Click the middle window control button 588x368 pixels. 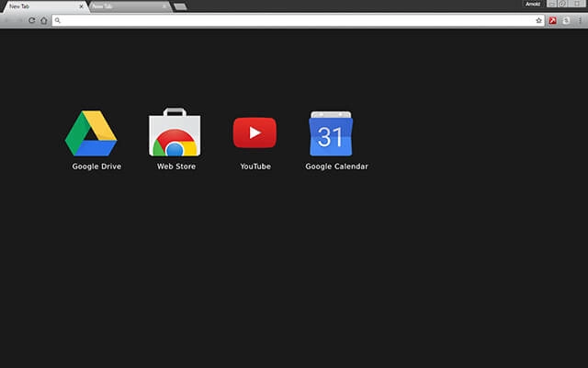pos(563,4)
